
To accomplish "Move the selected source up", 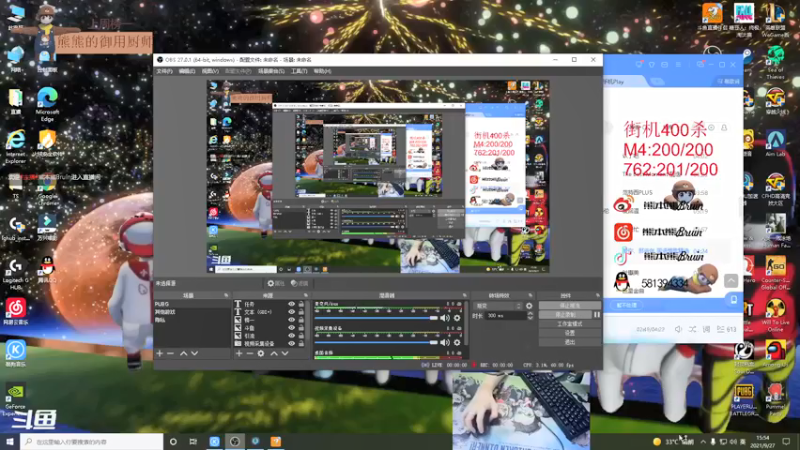I will tap(274, 353).
